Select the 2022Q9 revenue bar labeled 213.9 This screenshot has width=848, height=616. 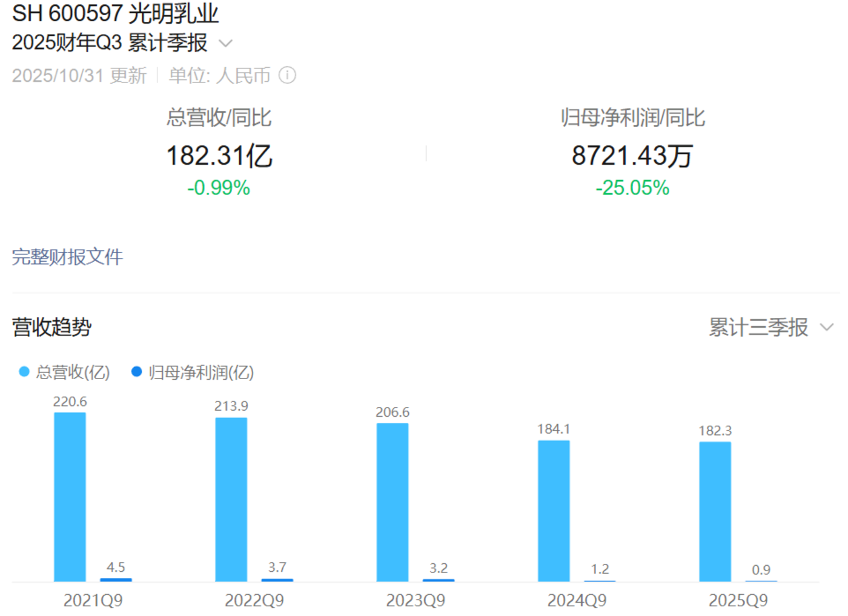(x=231, y=499)
